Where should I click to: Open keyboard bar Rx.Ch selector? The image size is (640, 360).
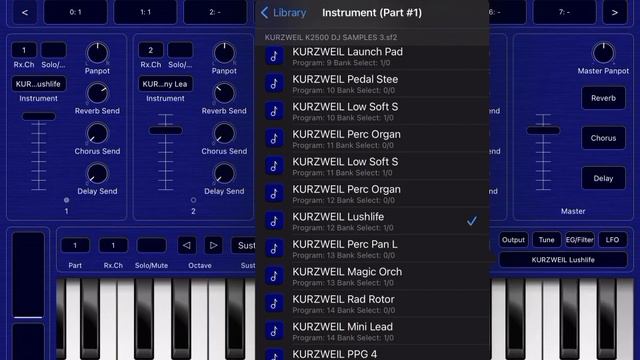[113, 245]
